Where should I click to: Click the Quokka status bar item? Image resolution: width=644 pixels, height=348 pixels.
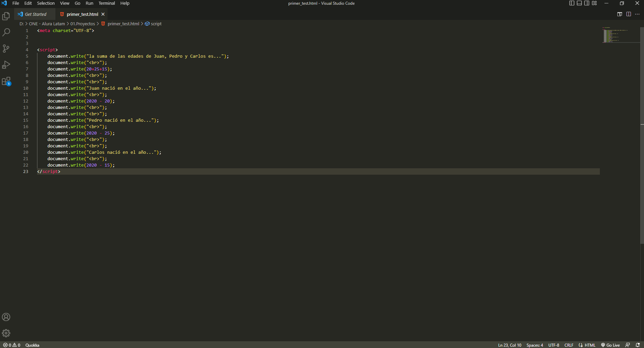tap(32, 345)
